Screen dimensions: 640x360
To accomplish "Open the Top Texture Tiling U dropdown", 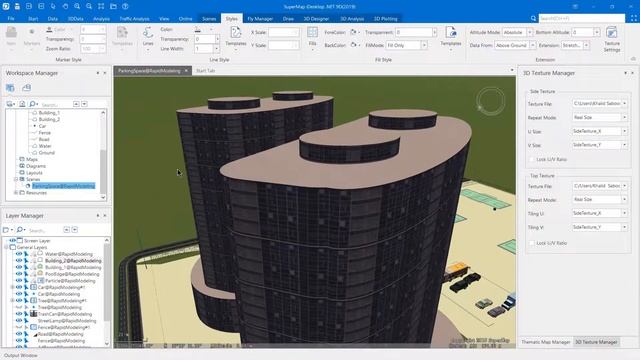I will [x=624, y=213].
